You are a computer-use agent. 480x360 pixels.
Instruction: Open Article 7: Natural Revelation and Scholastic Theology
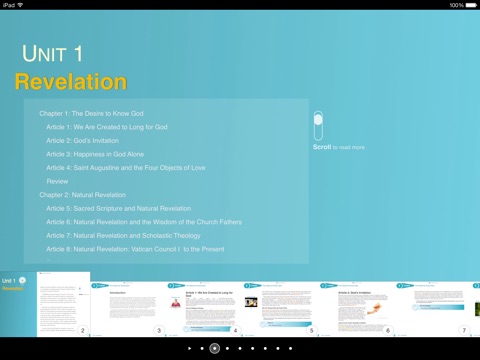[123, 236]
